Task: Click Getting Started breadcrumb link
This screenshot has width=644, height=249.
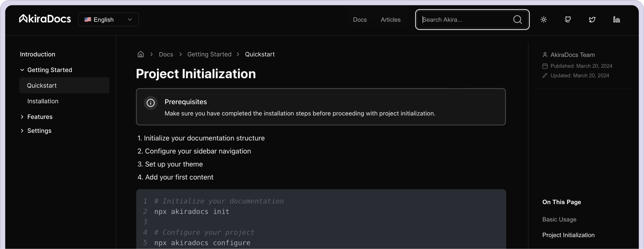Action: click(209, 54)
